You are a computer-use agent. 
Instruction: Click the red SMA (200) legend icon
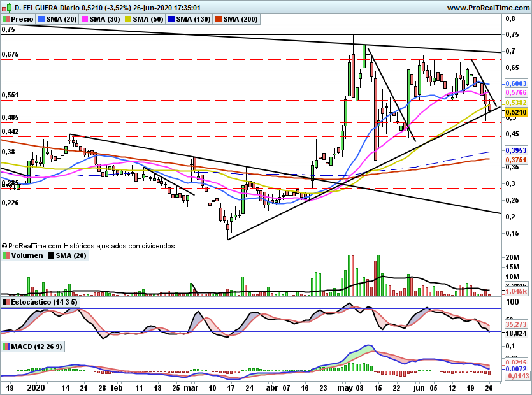pos(219,19)
